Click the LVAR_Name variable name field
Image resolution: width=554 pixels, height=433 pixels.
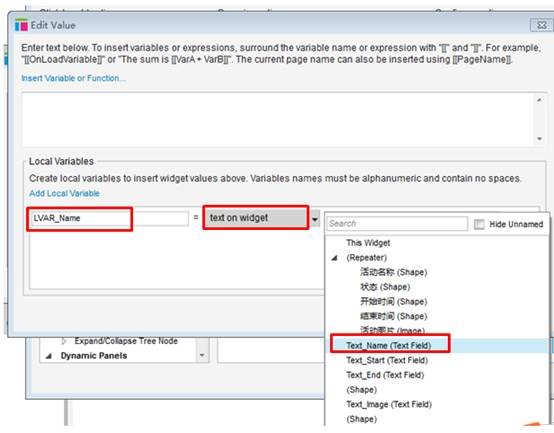click(x=109, y=218)
